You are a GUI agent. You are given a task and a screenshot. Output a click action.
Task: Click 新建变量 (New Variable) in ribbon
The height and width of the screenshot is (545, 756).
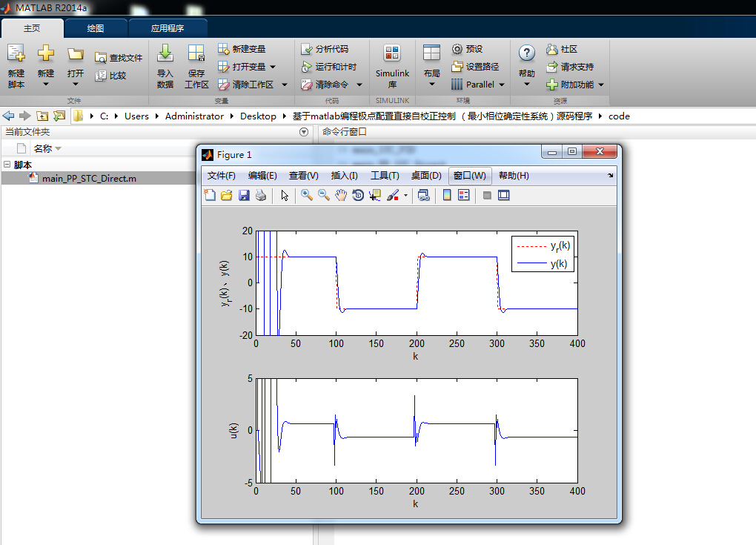tap(242, 49)
